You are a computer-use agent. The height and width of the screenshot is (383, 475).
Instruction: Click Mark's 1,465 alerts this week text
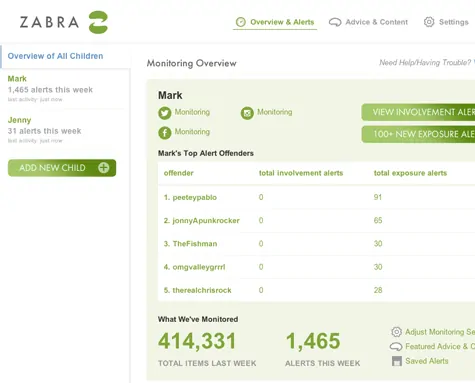click(50, 90)
